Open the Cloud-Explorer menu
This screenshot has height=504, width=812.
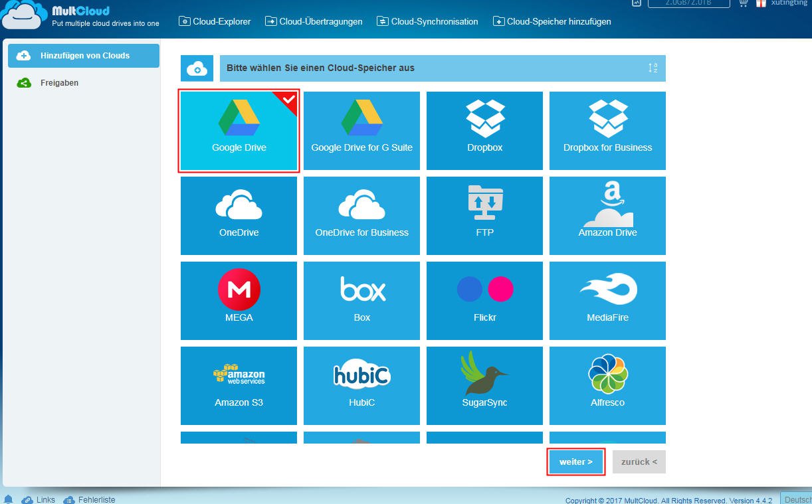(x=215, y=21)
